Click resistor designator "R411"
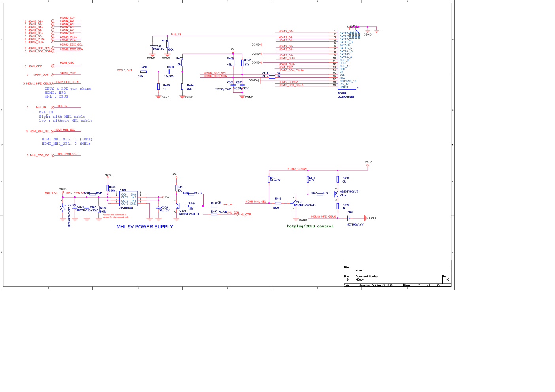Viewport: 555px width, 392px height. point(265,73)
